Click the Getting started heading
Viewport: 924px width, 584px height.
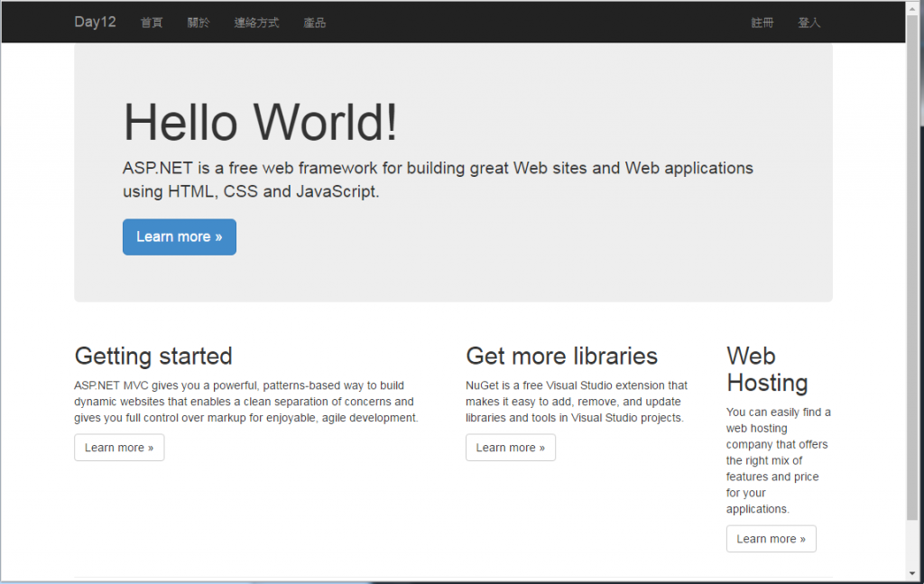(x=153, y=356)
